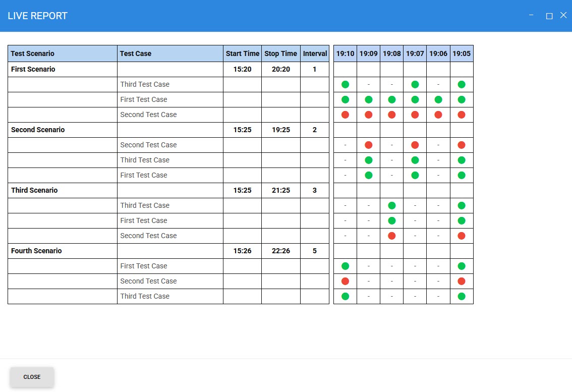This screenshot has width=572, height=392.
Task: Maximize the Live Report window
Action: (549, 16)
